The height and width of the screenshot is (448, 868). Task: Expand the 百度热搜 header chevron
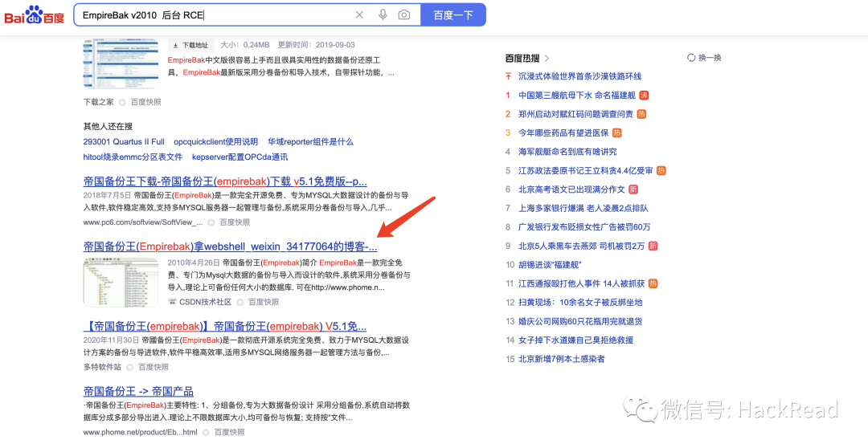(x=547, y=58)
